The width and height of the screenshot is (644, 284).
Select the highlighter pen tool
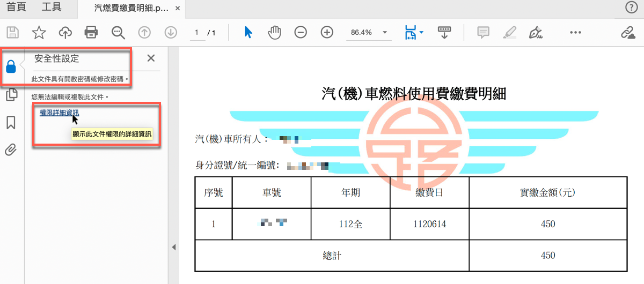pos(509,33)
